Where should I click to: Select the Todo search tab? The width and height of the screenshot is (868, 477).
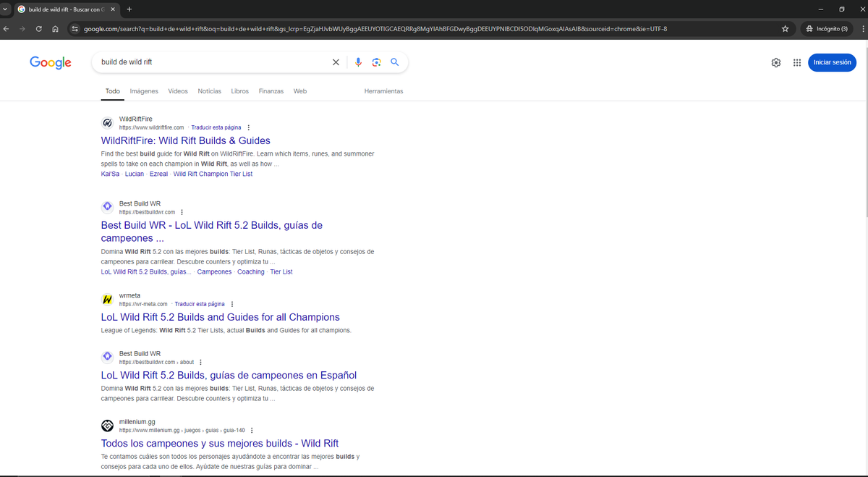point(113,91)
